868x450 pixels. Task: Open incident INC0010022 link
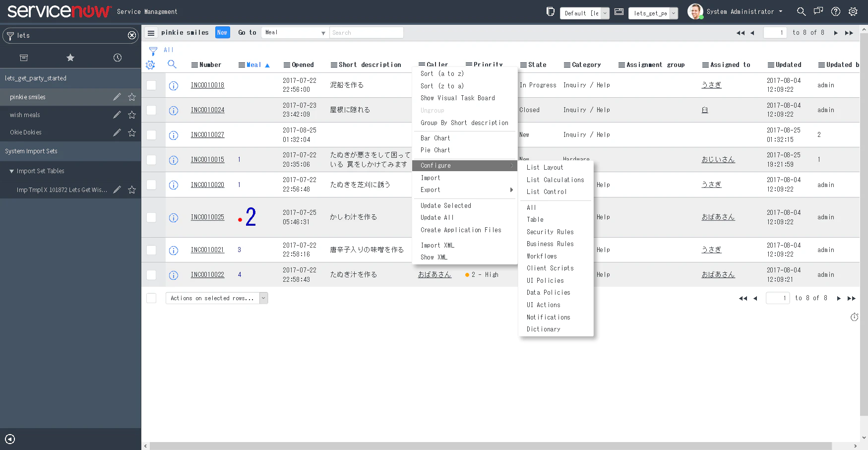click(207, 275)
